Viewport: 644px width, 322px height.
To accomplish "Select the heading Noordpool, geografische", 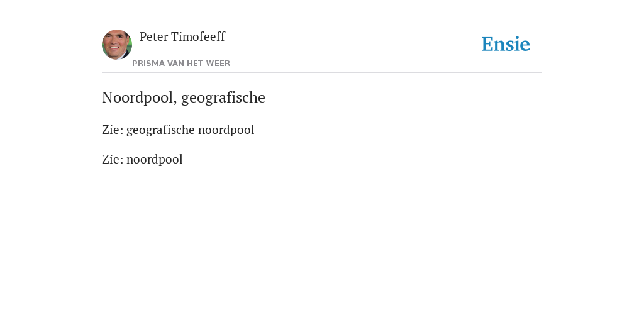I will click(x=184, y=97).
